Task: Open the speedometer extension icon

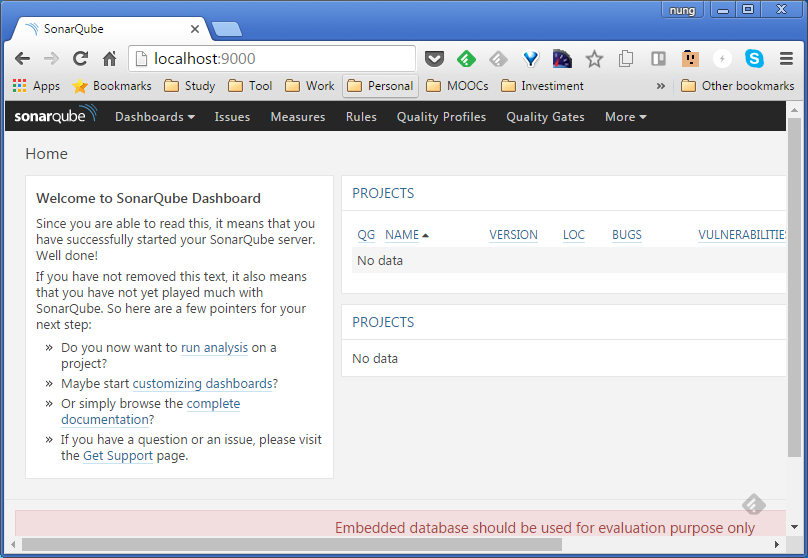Action: (x=562, y=59)
